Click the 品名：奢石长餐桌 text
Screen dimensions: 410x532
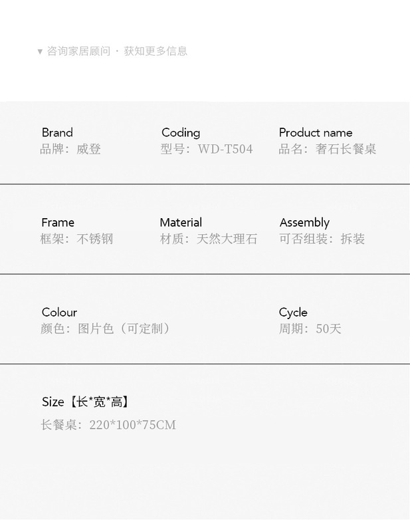click(328, 149)
